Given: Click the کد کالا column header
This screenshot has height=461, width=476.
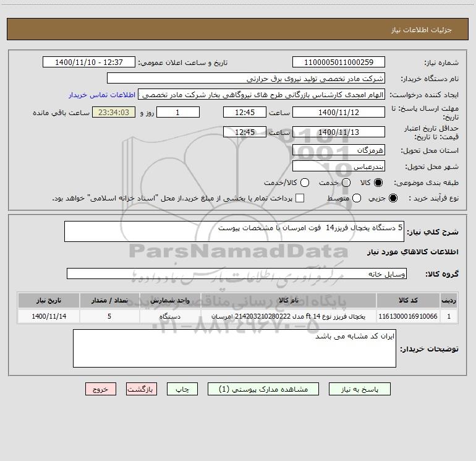Looking at the screenshot, I should click(x=408, y=300).
